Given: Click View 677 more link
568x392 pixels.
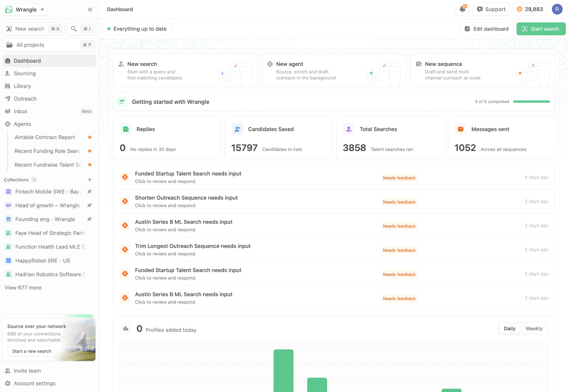Looking at the screenshot, I should click(x=23, y=288).
